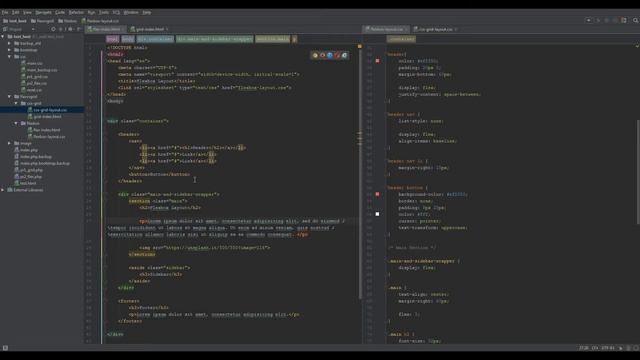Click the section.main breadcrumb tag

[x=273, y=39]
